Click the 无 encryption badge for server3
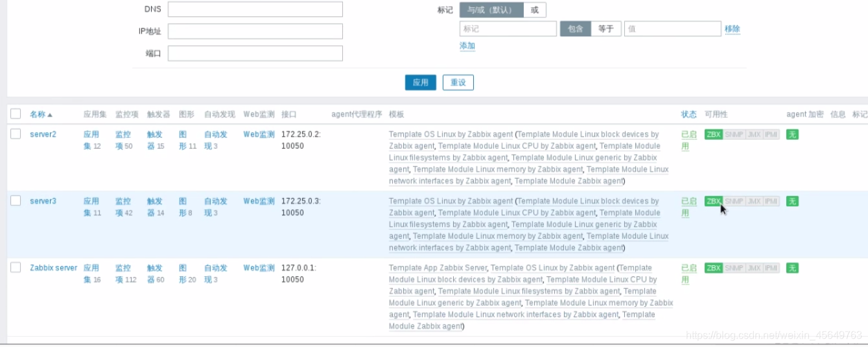This screenshot has width=868, height=347. [792, 201]
